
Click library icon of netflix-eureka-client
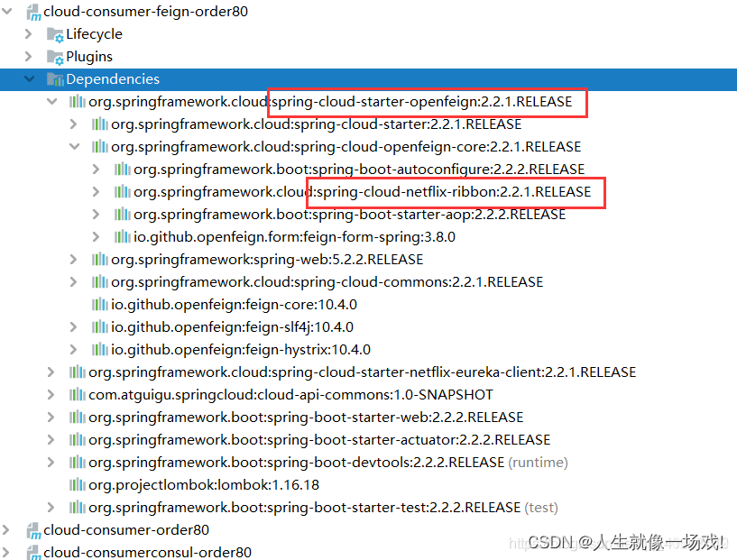tap(77, 372)
